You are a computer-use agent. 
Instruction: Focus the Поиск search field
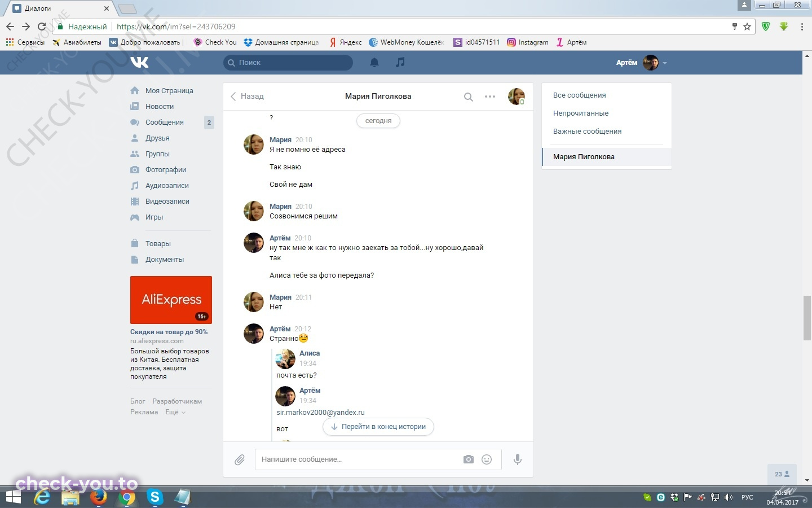pyautogui.click(x=288, y=63)
